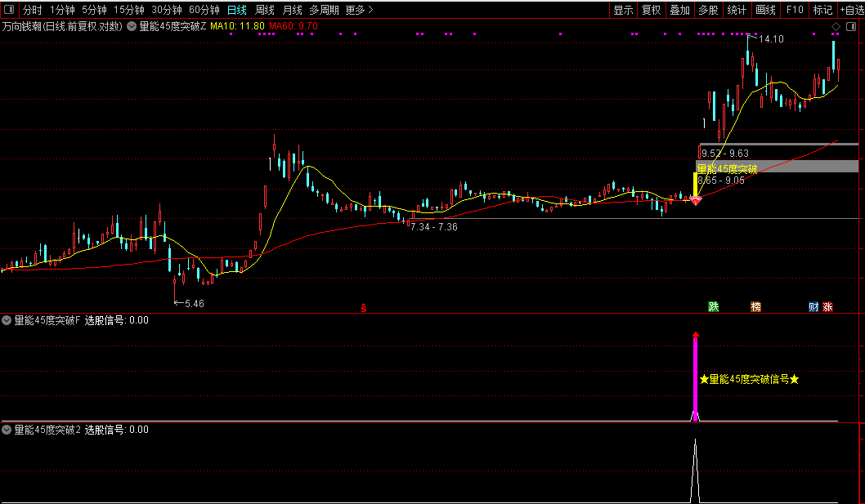Open the F10 company info
Screen dimensions: 865x504
[795, 10]
